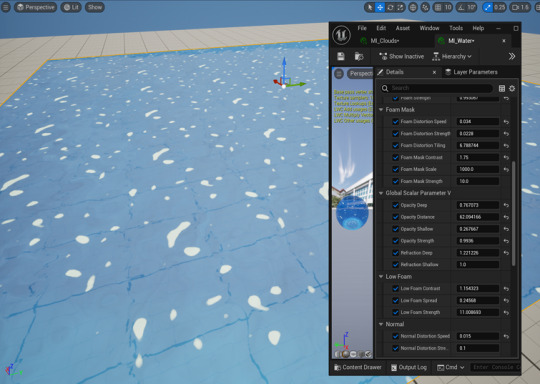Expand the toolbar overflow chevrons

[x=512, y=56]
